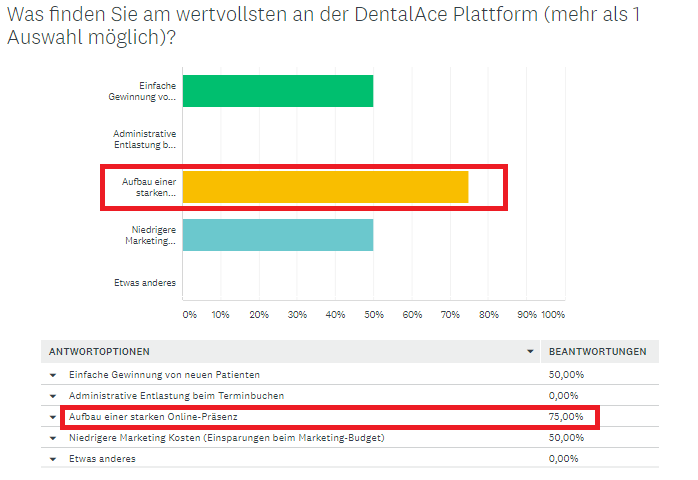Viewport: 698px width, 480px height.
Task: Expand the 'Einfache Gewinnung von neuen Patienten' row arrow
Action: click(x=53, y=375)
